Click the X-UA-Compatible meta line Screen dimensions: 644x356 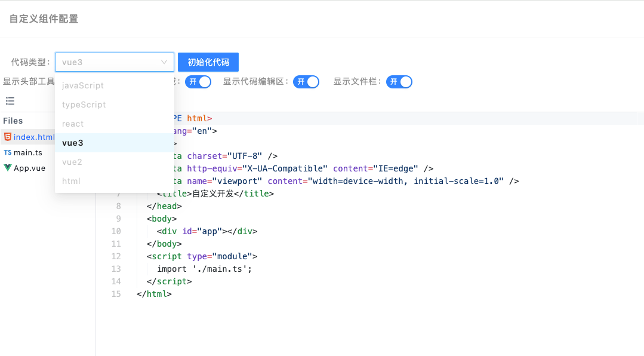(x=304, y=168)
